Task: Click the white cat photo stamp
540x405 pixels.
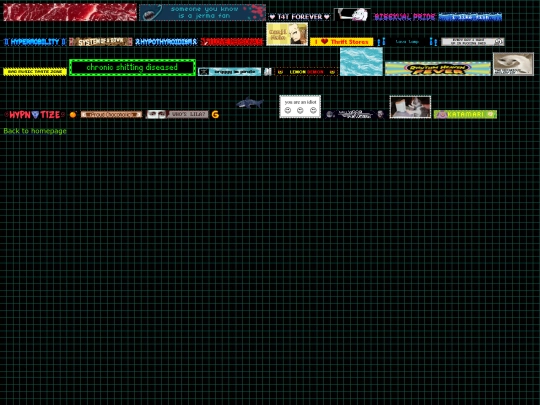Action: (513, 64)
